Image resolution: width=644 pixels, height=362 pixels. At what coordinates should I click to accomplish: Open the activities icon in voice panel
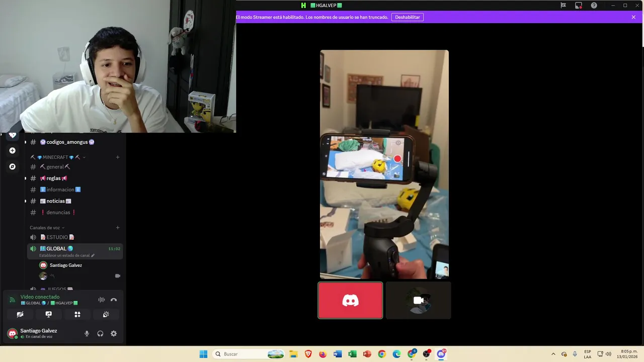tap(77, 314)
